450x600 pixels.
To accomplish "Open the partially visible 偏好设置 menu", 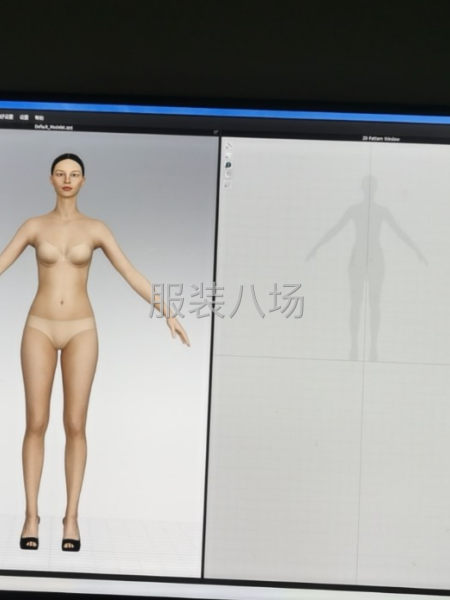I will pos(7,116).
